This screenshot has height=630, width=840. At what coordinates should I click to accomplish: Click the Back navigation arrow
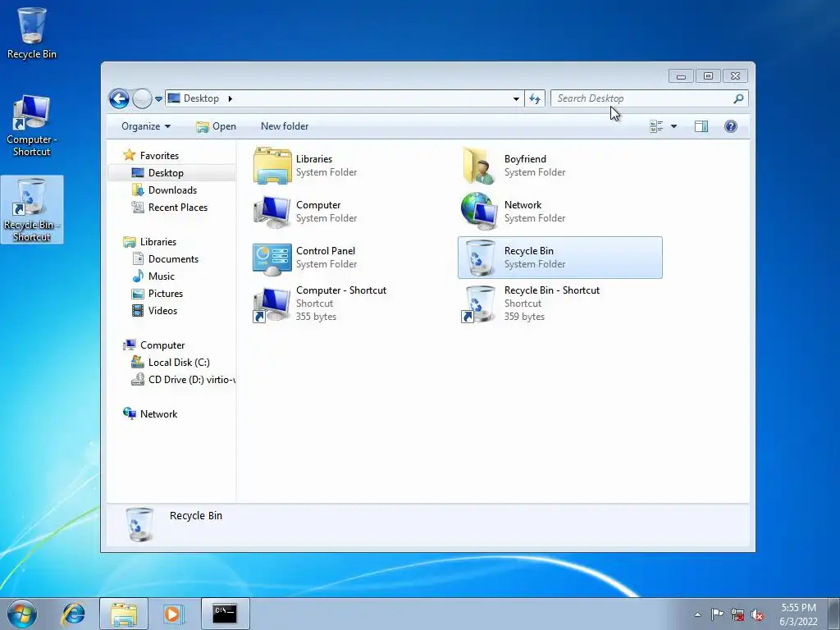point(120,98)
